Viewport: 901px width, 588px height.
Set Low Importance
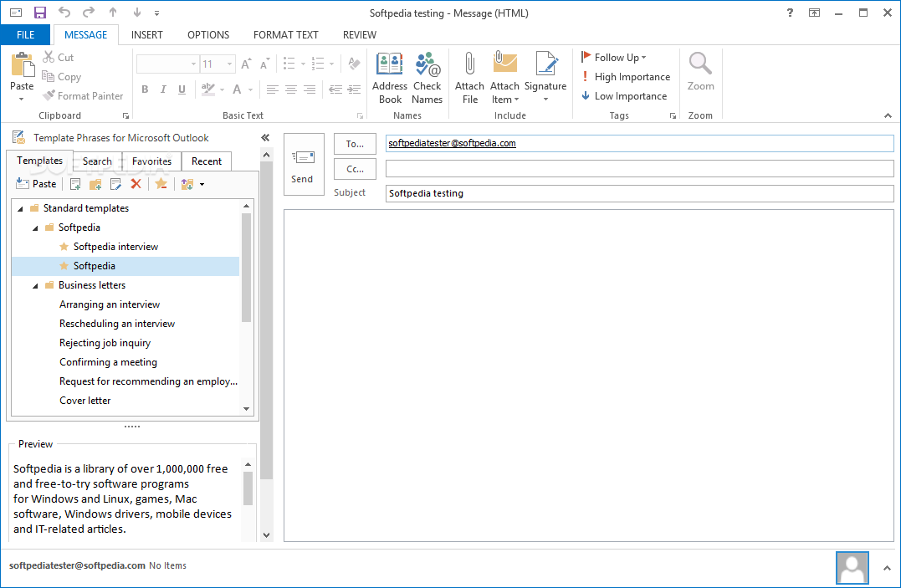click(x=624, y=96)
